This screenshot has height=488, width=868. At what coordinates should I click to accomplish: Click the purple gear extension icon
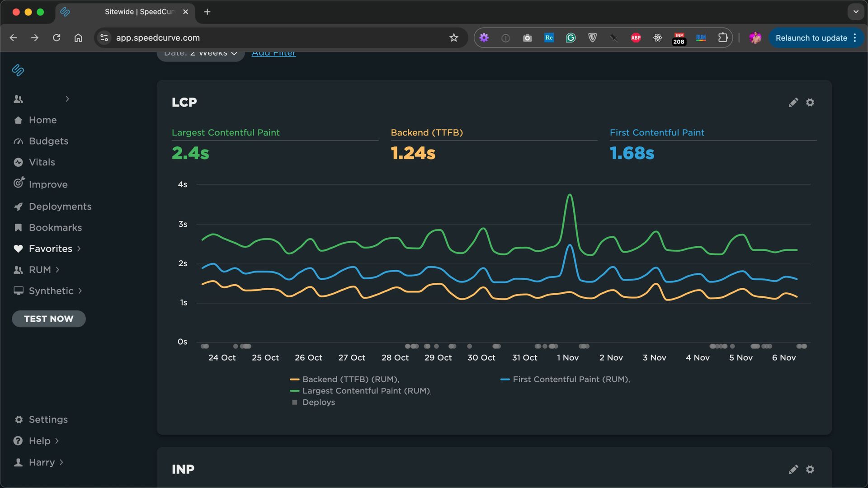point(484,38)
